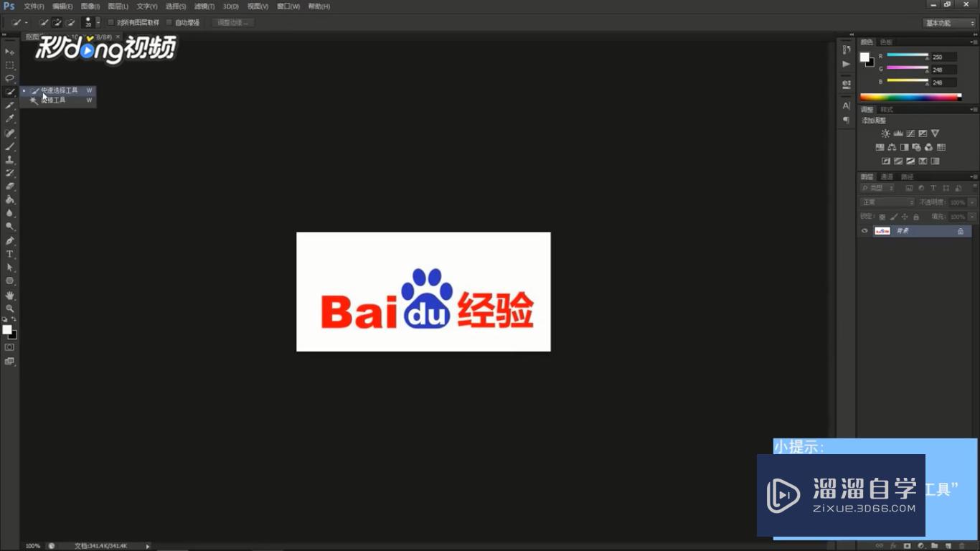Select the Eyedropper tool

(9, 119)
